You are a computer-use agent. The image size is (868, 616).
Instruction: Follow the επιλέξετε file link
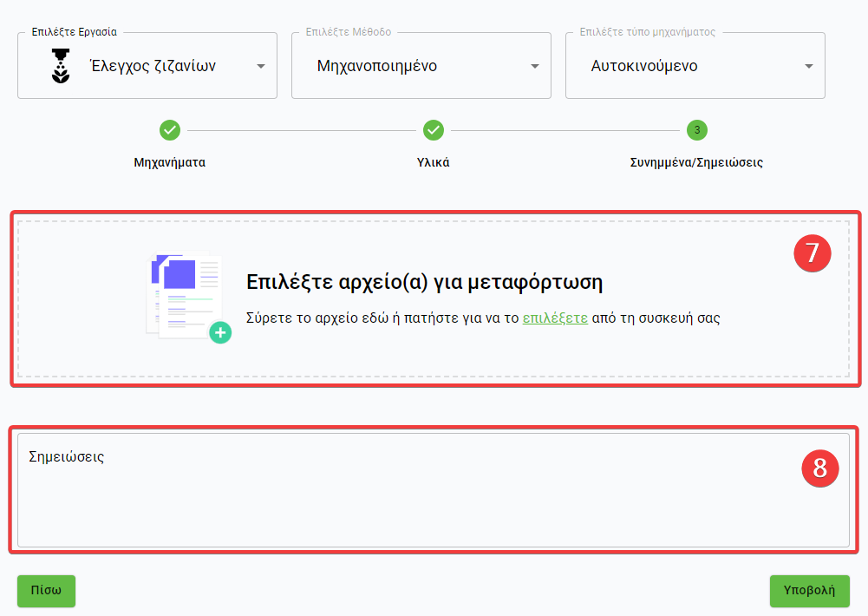(555, 318)
